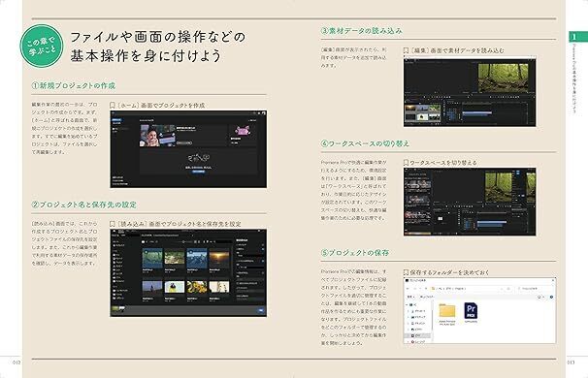This screenshot has width=588, height=378.
Task: Click the blue button under the empty-state illustration
Action: point(198,172)
